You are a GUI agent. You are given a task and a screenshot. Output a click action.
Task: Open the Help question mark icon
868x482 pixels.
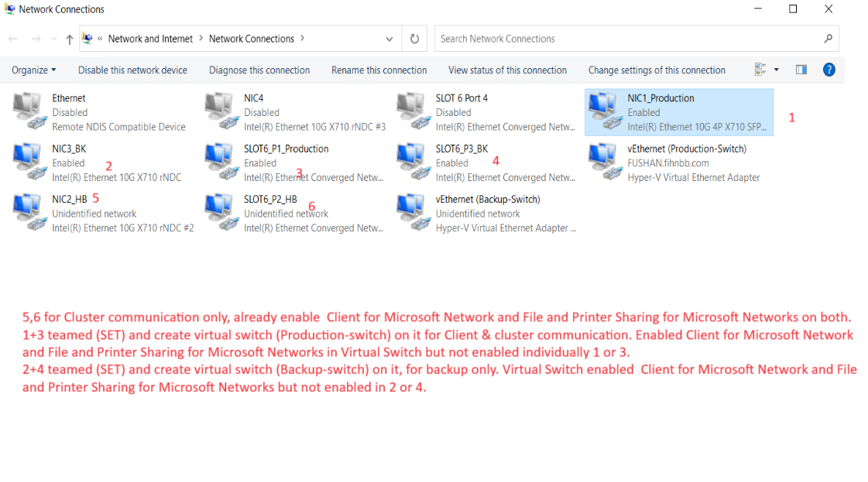[x=829, y=70]
